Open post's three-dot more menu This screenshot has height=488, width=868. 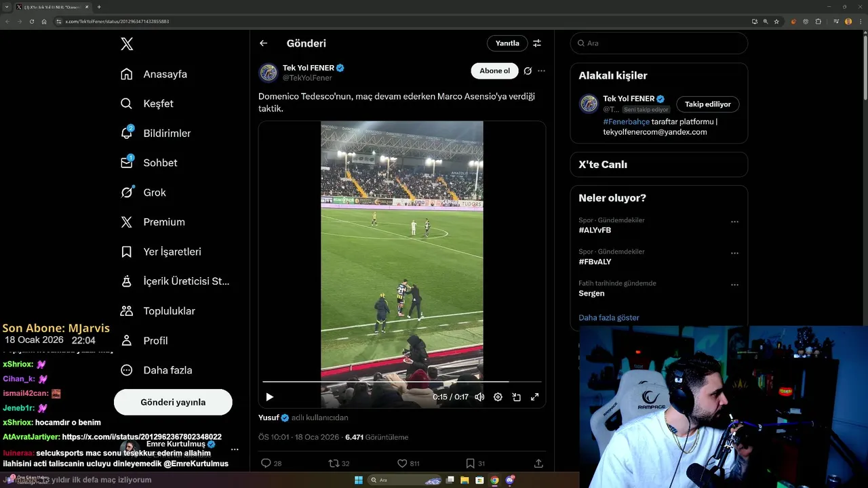coord(541,70)
